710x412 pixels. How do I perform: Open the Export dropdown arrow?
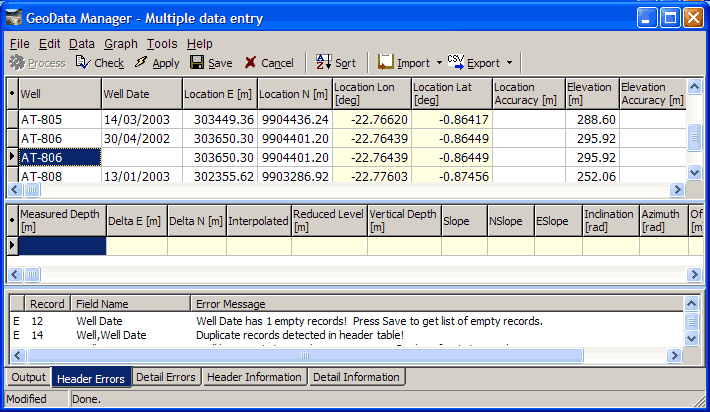tap(509, 62)
